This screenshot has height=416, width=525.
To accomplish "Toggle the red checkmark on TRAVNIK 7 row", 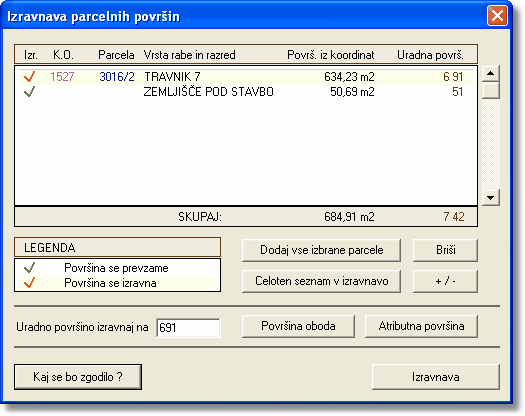I will (29, 77).
